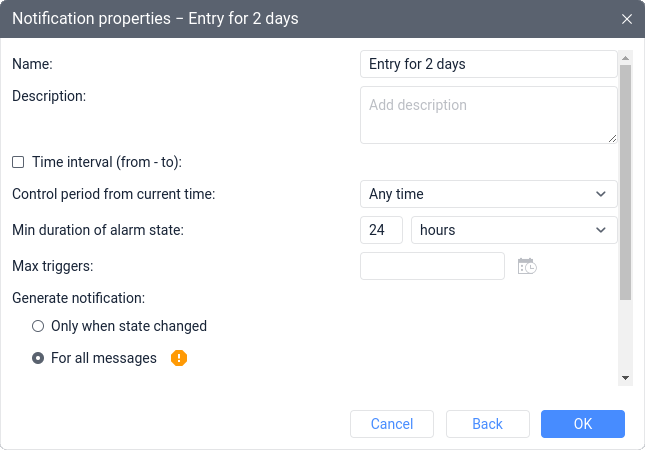Screen dimensions: 645x450
Task: Confirm with the OK button
Action: click(x=583, y=424)
